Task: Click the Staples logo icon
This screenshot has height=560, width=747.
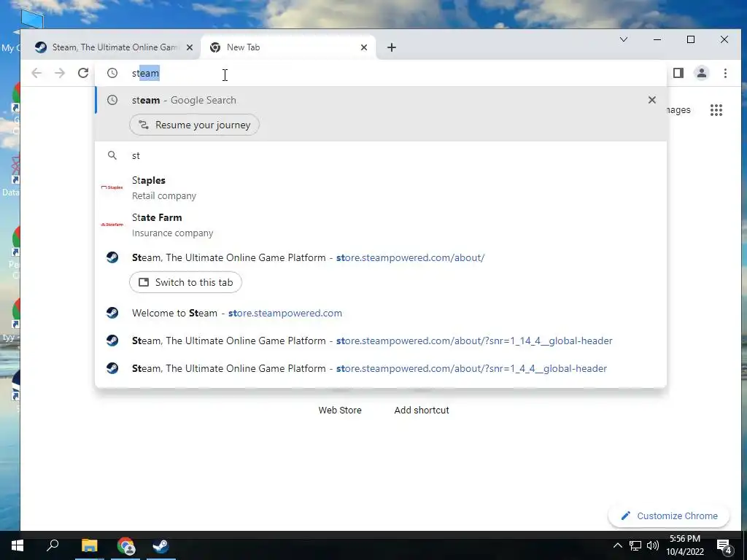Action: pyautogui.click(x=112, y=187)
